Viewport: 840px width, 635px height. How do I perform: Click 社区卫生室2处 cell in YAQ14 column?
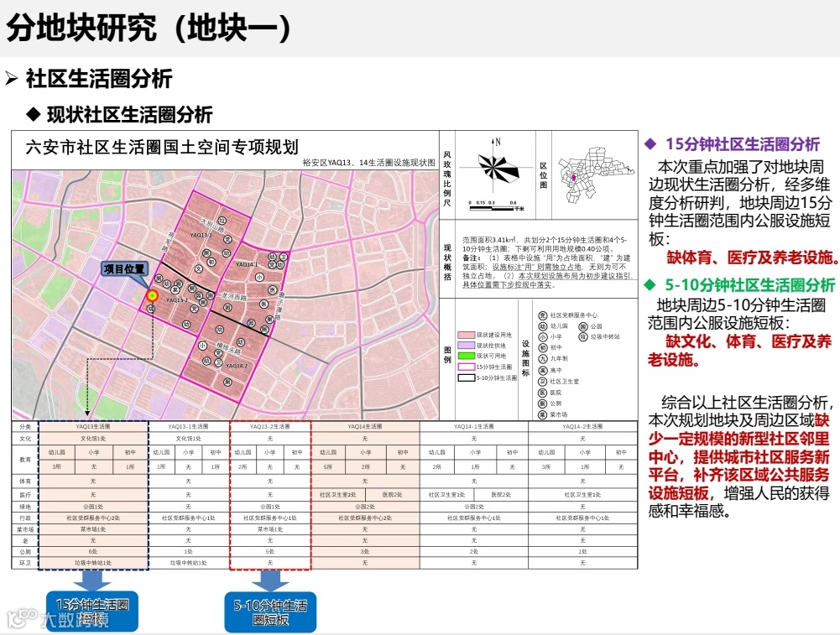point(338,495)
